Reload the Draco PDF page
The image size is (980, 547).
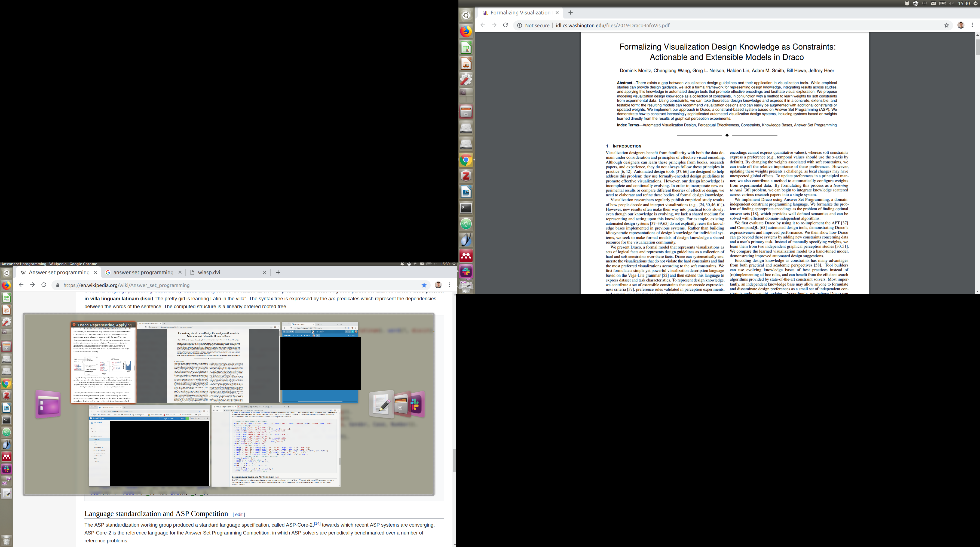coord(505,25)
